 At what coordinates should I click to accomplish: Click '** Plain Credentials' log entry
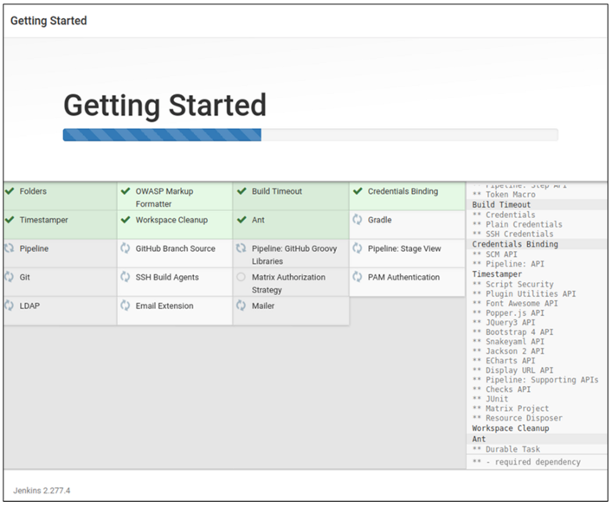click(517, 224)
